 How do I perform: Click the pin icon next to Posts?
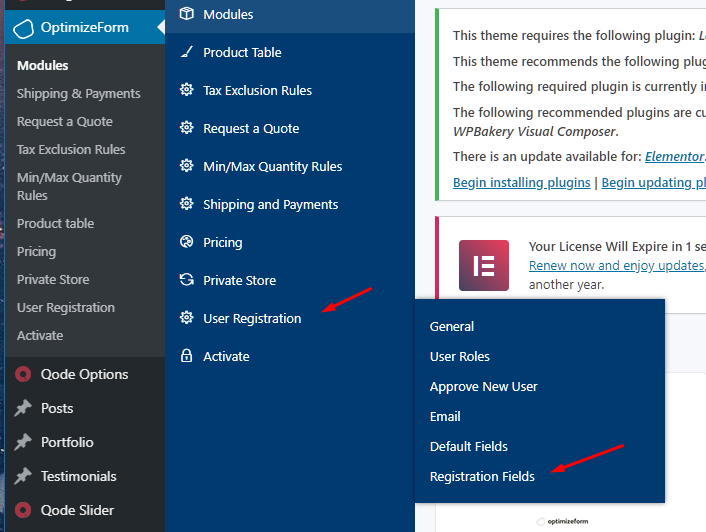coord(23,408)
